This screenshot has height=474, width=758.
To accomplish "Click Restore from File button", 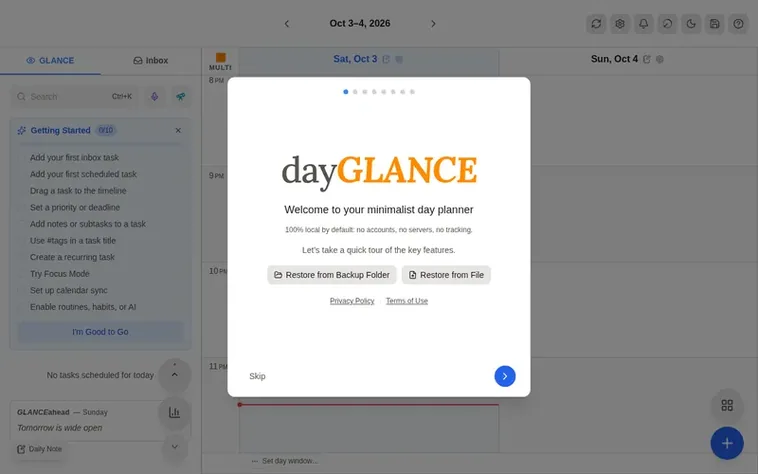I will 446,275.
